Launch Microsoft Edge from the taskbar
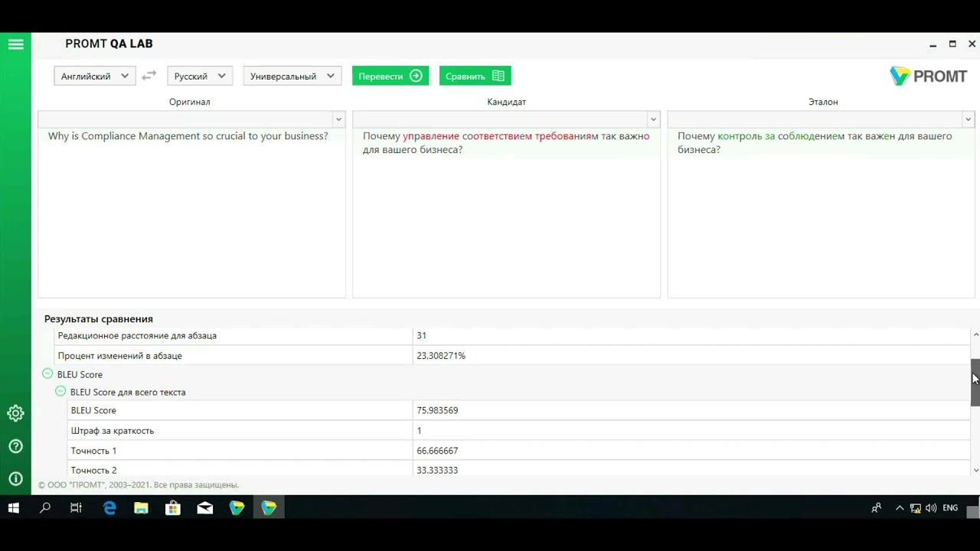Image resolution: width=980 pixels, height=551 pixels. point(109,507)
